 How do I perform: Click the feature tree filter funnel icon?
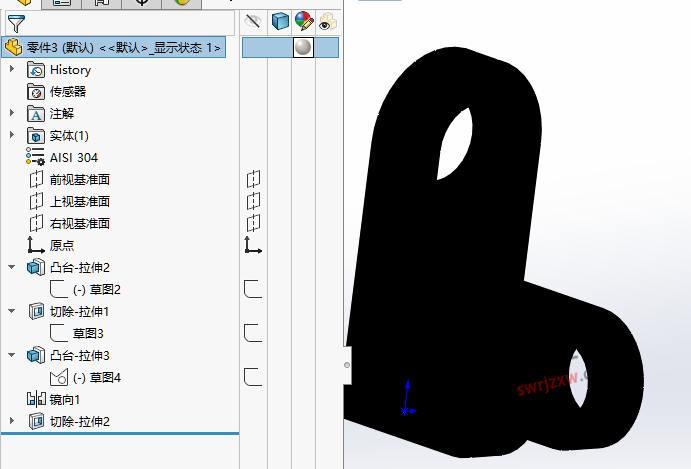16,23
